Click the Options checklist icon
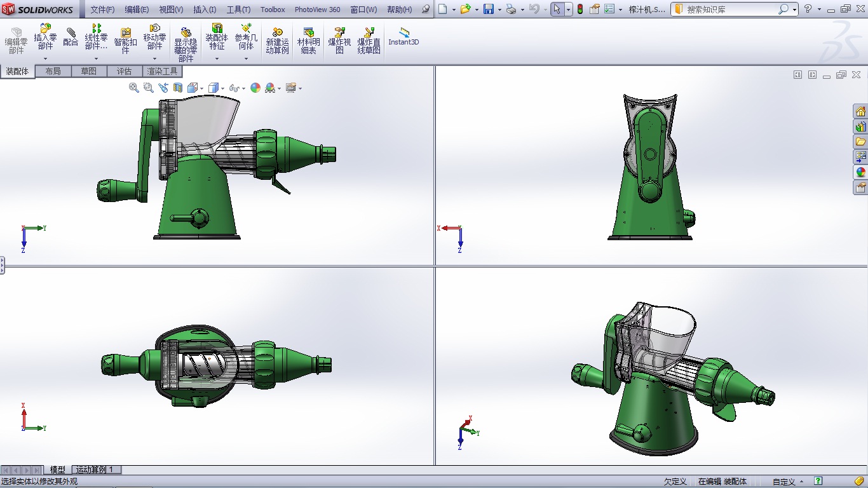The image size is (868, 488). (609, 9)
